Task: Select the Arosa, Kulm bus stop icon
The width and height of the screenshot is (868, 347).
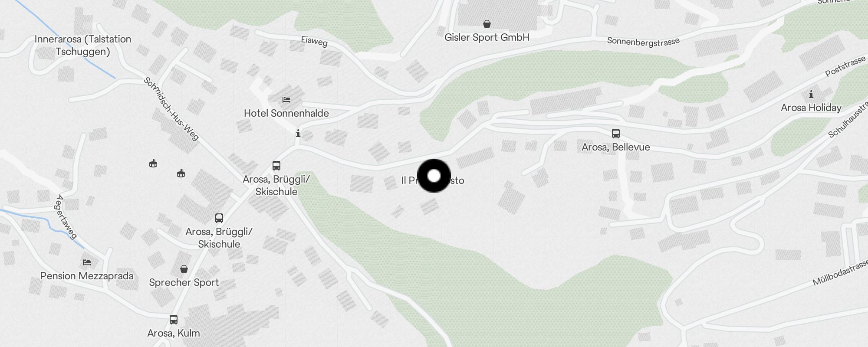Action: click(x=174, y=320)
